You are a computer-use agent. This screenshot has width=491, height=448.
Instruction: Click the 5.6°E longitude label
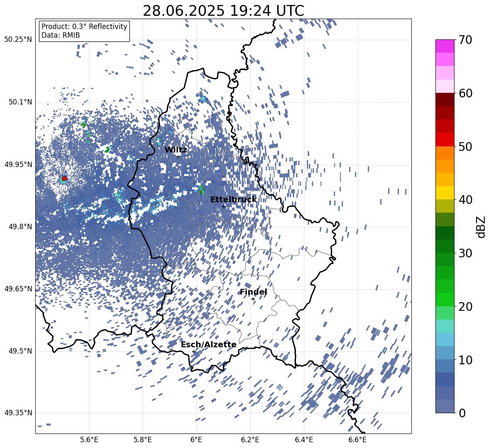pos(89,440)
